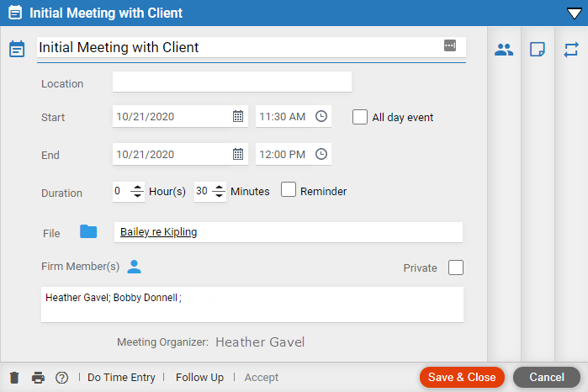Select Do Time Entry
This screenshot has width=588, height=392.
tap(121, 378)
